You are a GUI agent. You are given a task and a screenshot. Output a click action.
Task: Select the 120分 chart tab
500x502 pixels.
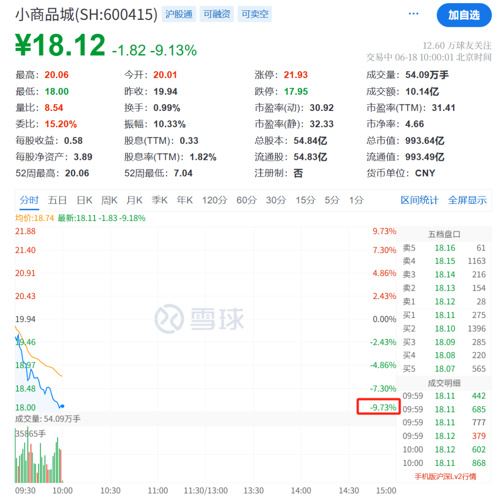pos(215,200)
